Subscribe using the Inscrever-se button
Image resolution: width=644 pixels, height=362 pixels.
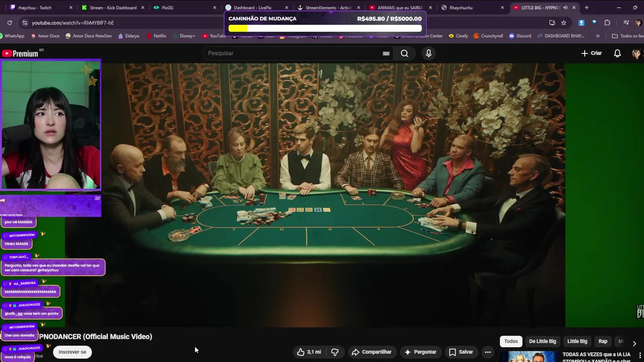point(72,352)
